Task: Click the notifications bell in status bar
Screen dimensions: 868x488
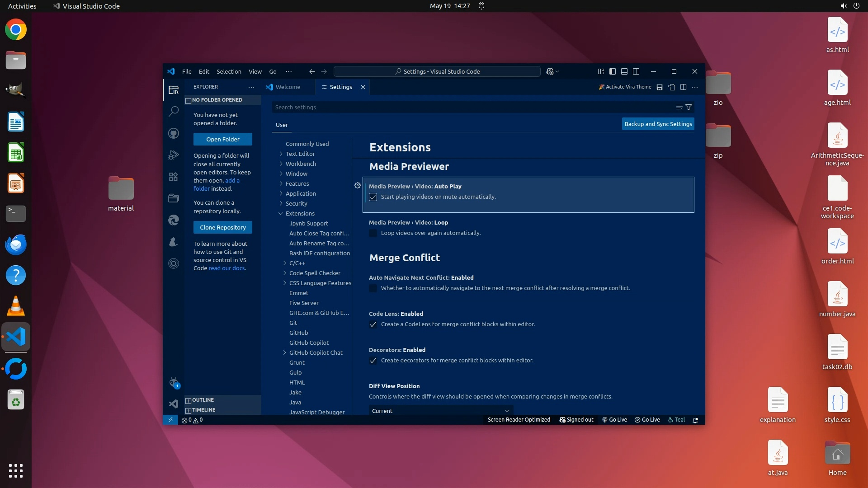Action: (695, 420)
